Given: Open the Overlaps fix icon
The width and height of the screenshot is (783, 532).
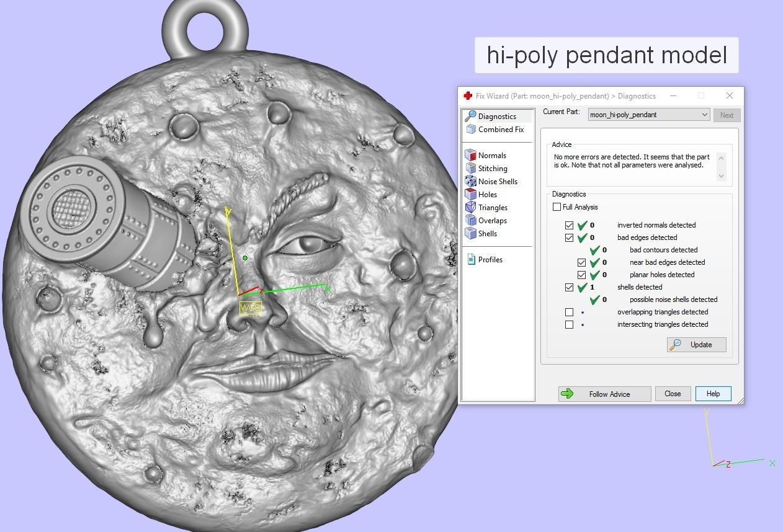Looking at the screenshot, I should [471, 220].
